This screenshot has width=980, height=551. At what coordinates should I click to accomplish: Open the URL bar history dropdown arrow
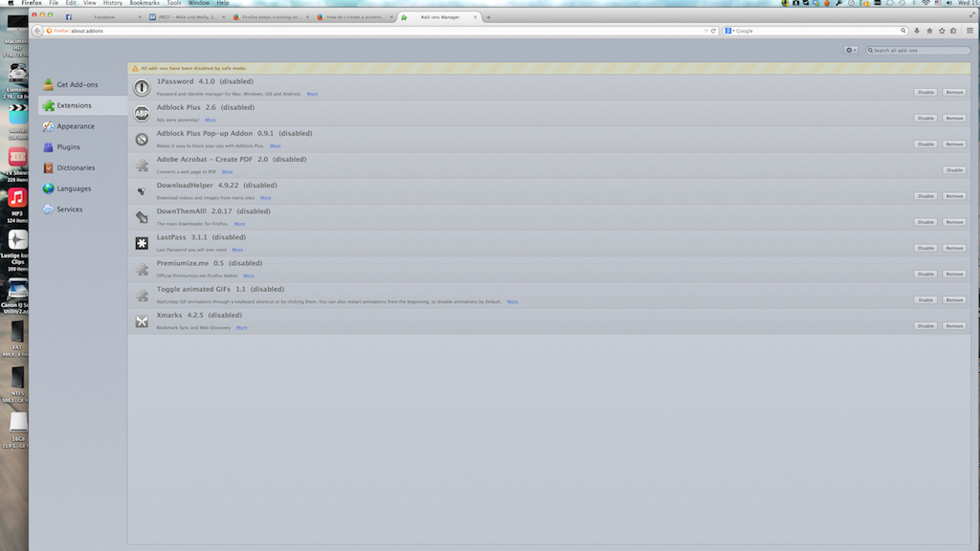[x=705, y=31]
